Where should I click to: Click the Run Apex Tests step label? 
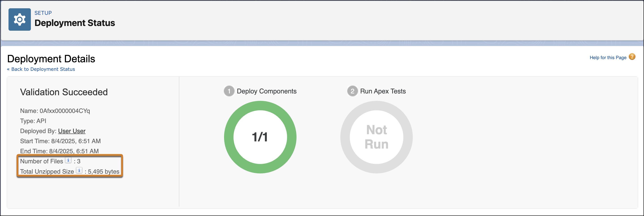(x=383, y=91)
